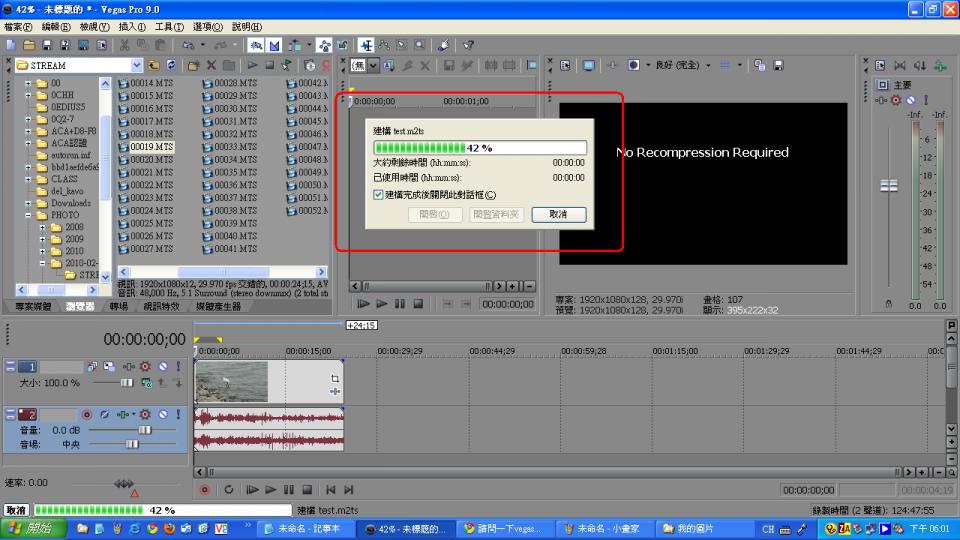Click the volume slider on audio track 2
This screenshot has height=540, width=960.
point(144,429)
